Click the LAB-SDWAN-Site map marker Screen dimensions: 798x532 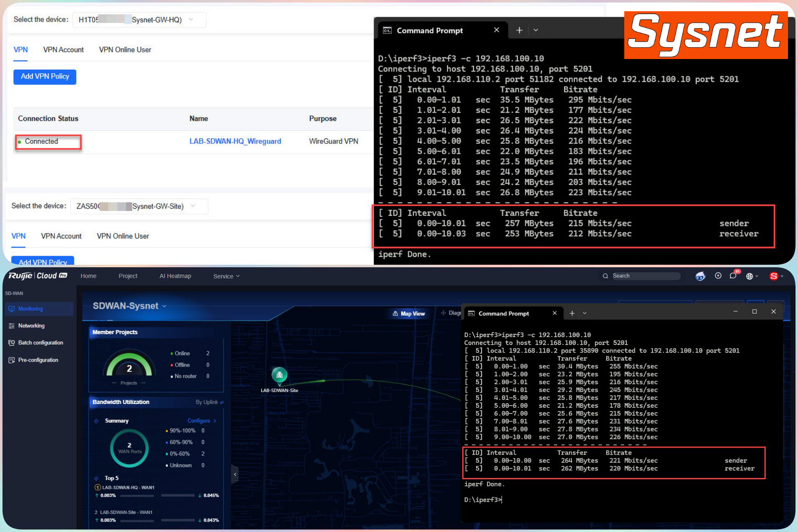tap(279, 376)
